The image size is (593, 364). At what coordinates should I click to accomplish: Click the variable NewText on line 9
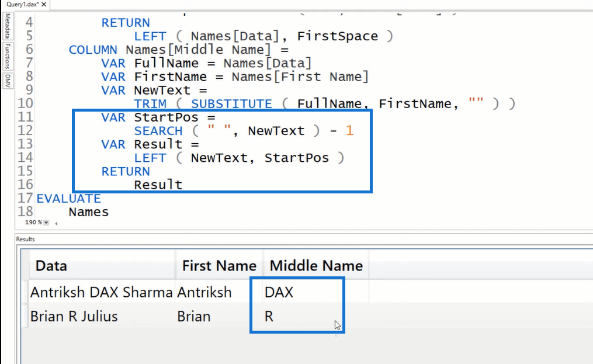coord(162,91)
